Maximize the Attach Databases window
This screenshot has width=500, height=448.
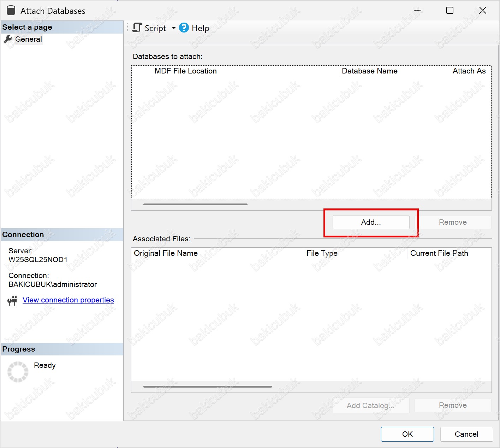(450, 11)
